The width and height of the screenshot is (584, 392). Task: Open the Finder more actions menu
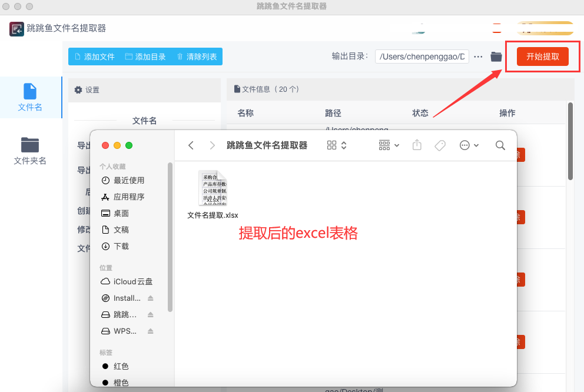(x=469, y=145)
